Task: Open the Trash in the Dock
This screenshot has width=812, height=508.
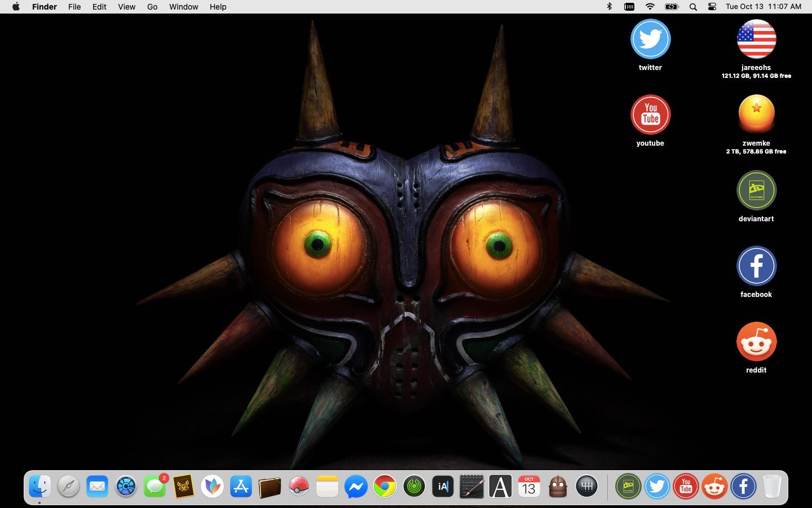Action: coord(772,486)
